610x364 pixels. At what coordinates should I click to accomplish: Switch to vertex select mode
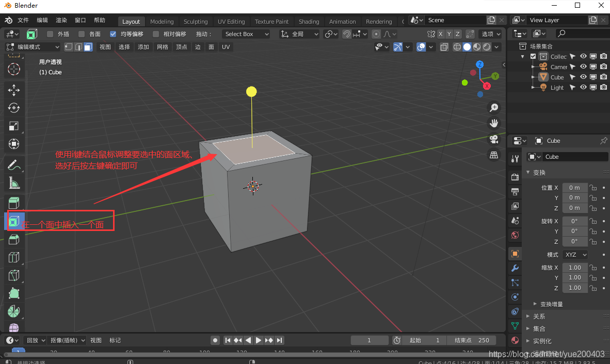(x=69, y=47)
